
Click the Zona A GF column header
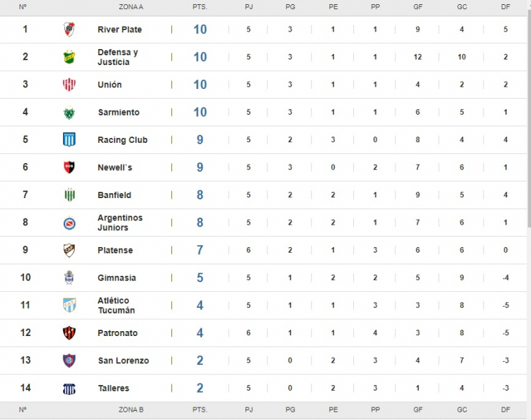pyautogui.click(x=418, y=7)
